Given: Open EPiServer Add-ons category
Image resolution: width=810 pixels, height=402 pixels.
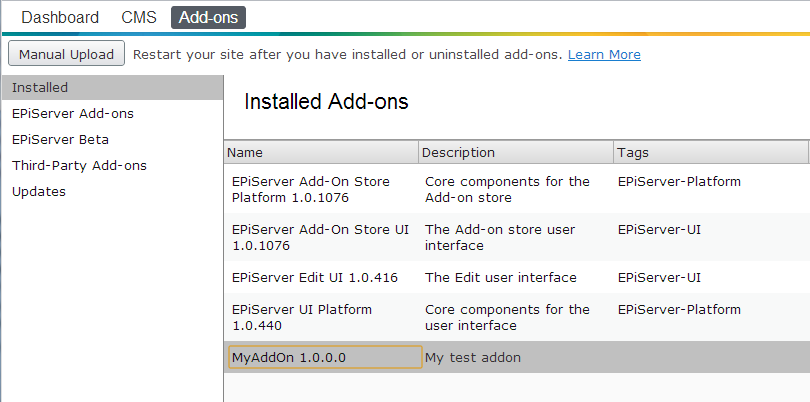Looking at the screenshot, I should tap(73, 114).
